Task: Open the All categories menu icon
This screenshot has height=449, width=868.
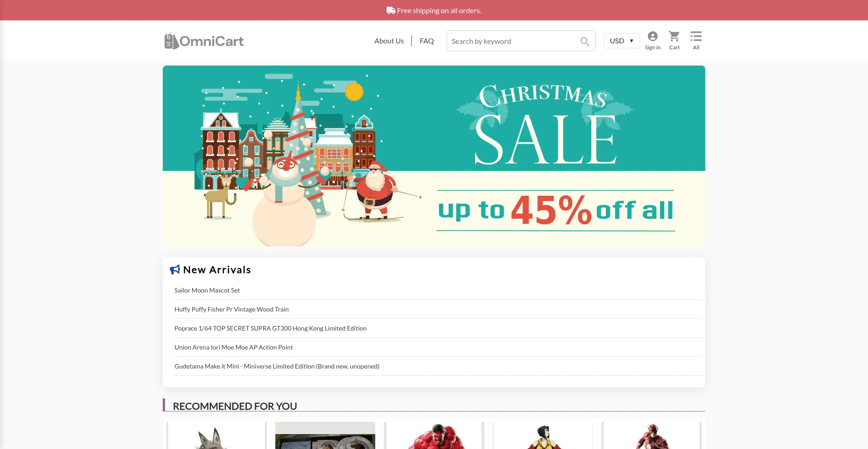Action: pyautogui.click(x=696, y=41)
